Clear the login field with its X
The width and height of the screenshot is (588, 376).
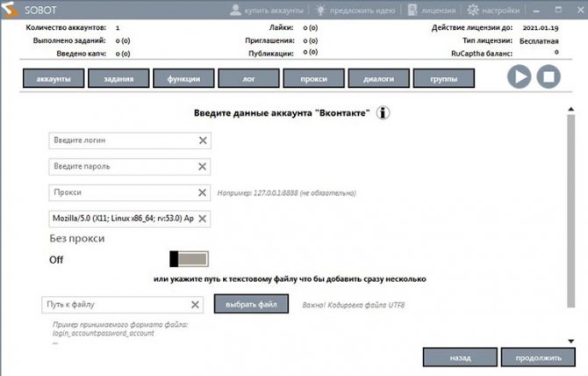click(203, 141)
